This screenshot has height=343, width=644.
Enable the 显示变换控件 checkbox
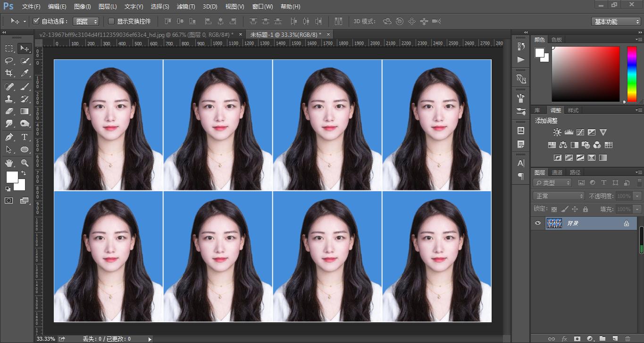pos(111,21)
